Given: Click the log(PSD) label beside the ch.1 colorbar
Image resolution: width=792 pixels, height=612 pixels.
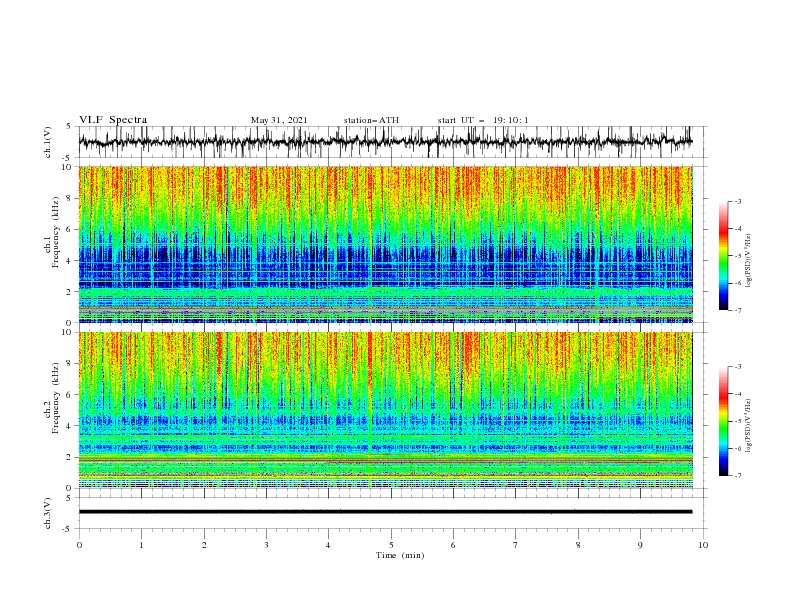Looking at the screenshot, I should point(749,261).
